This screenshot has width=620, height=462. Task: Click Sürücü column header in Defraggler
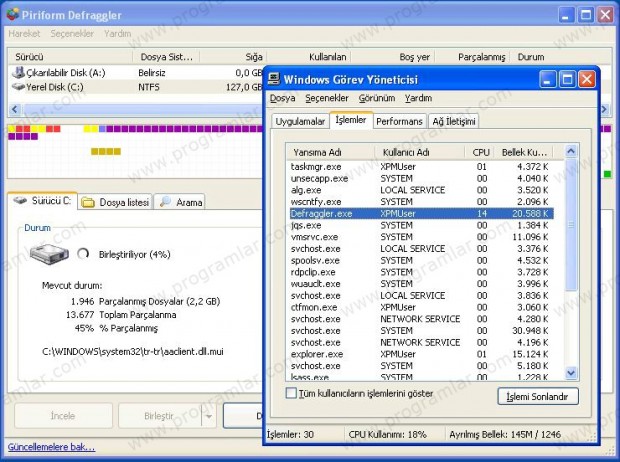(x=70, y=57)
